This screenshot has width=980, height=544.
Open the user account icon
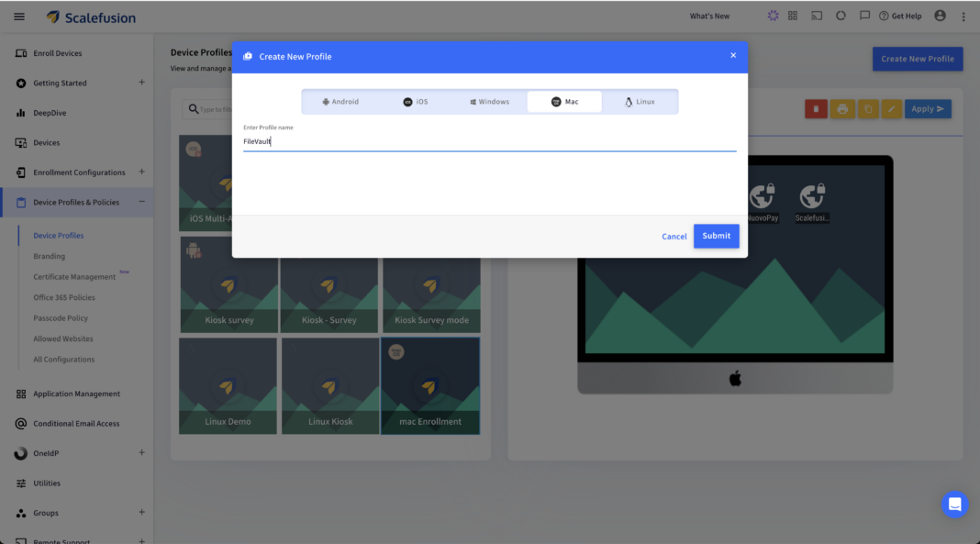[940, 17]
